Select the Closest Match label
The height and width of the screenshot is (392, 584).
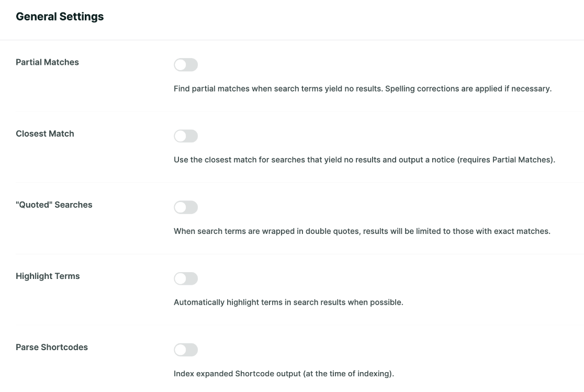[44, 133]
